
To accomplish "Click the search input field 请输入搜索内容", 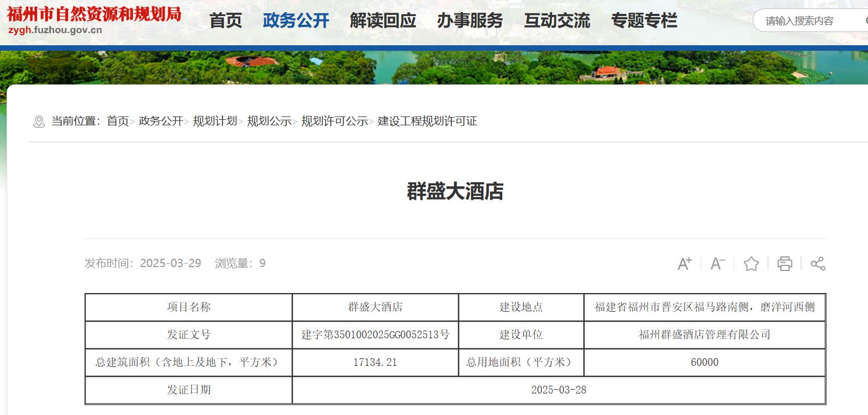I will coord(810,21).
